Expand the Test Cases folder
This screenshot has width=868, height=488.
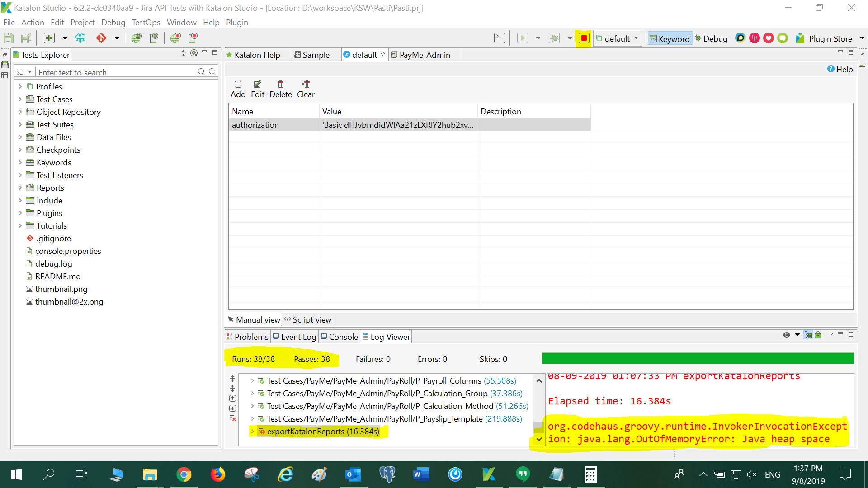pyautogui.click(x=20, y=99)
